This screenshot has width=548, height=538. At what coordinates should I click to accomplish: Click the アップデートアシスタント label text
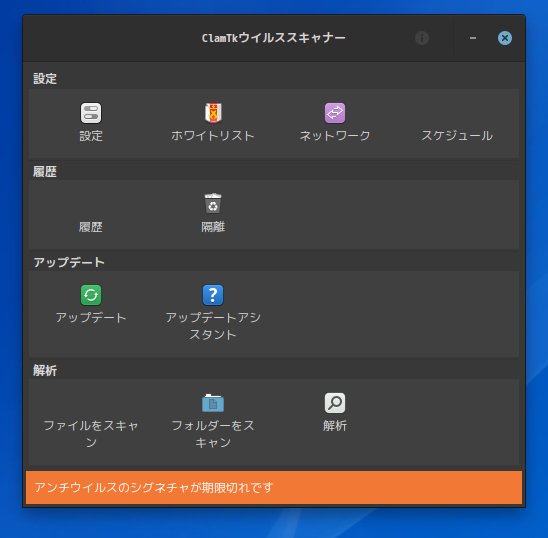pos(213,326)
